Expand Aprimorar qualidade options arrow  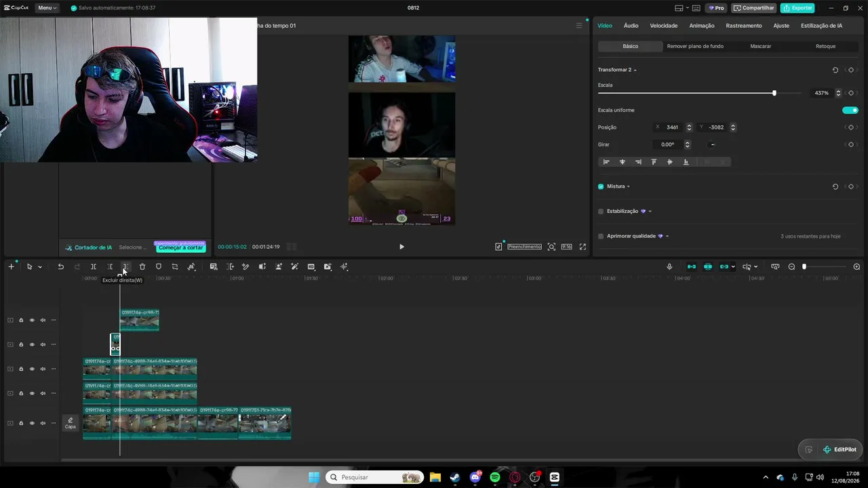pyautogui.click(x=667, y=237)
